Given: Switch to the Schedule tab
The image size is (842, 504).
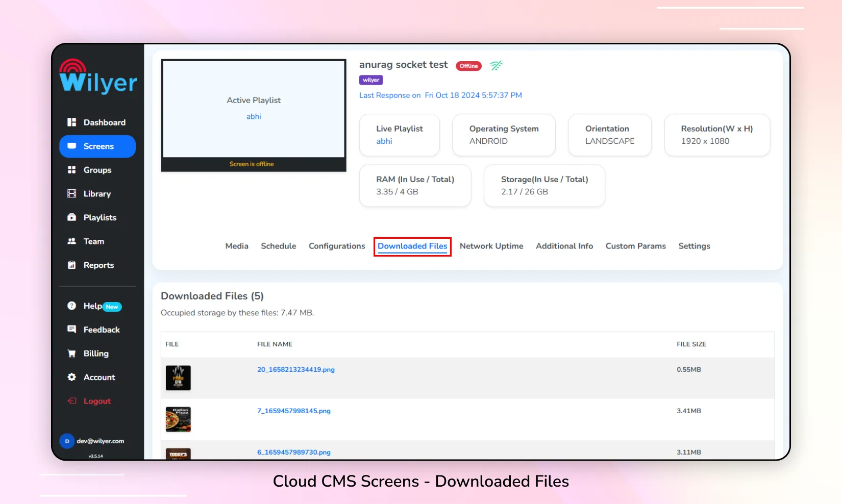Looking at the screenshot, I should pyautogui.click(x=279, y=246).
